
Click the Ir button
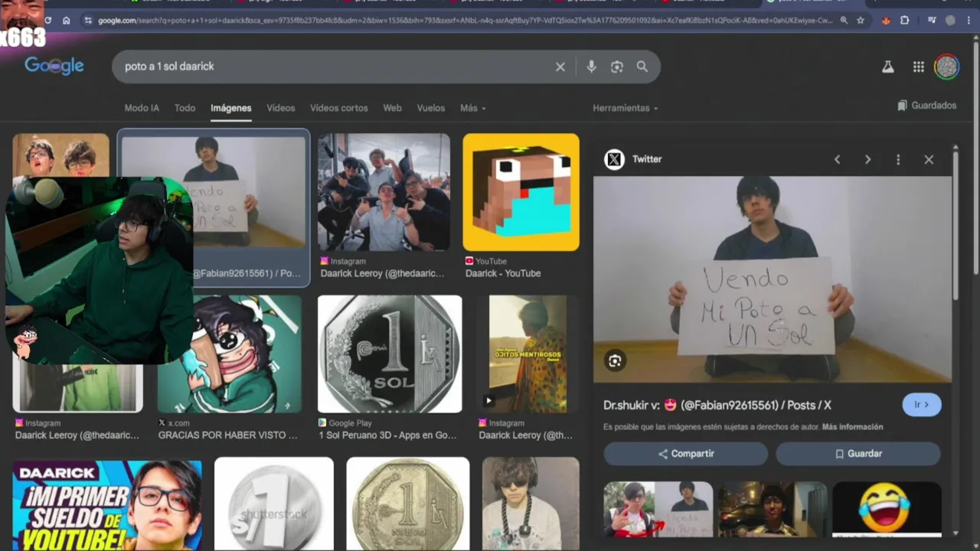pyautogui.click(x=922, y=405)
